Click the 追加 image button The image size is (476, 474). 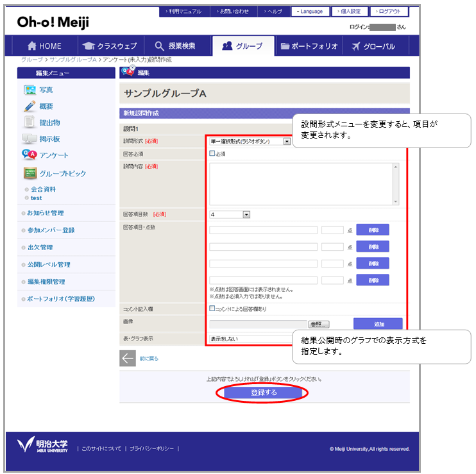pyautogui.click(x=378, y=324)
